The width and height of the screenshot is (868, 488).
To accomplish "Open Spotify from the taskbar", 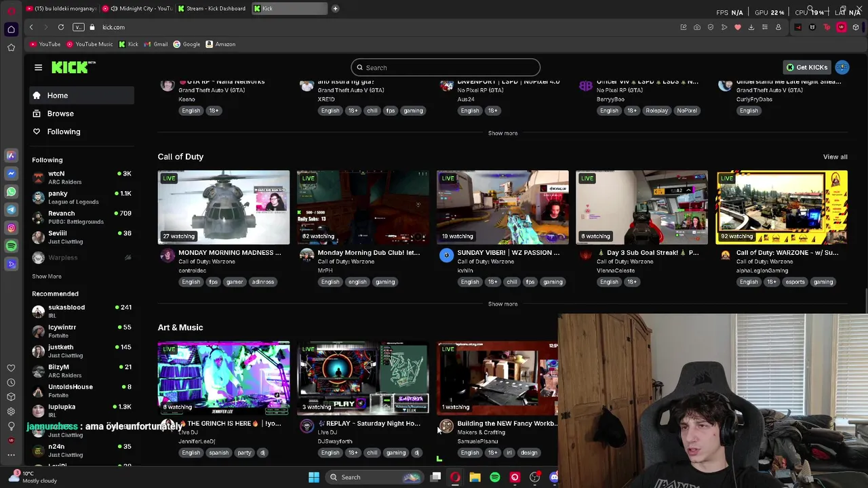I will tap(495, 477).
